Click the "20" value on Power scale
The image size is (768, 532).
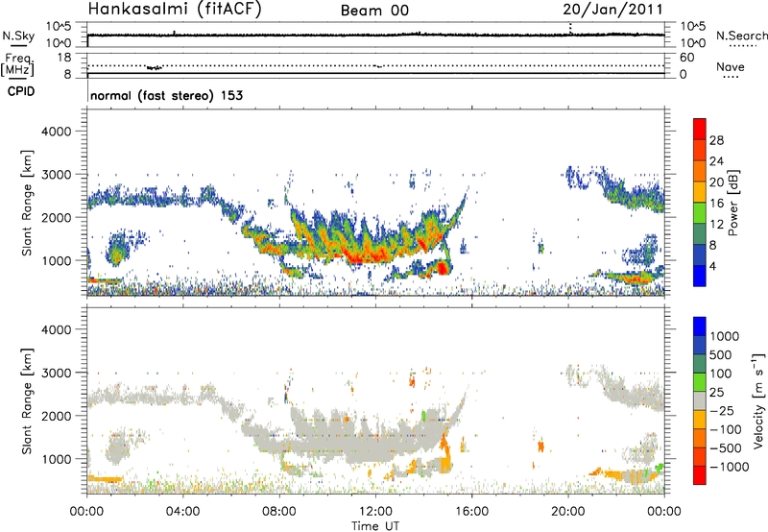[716, 182]
